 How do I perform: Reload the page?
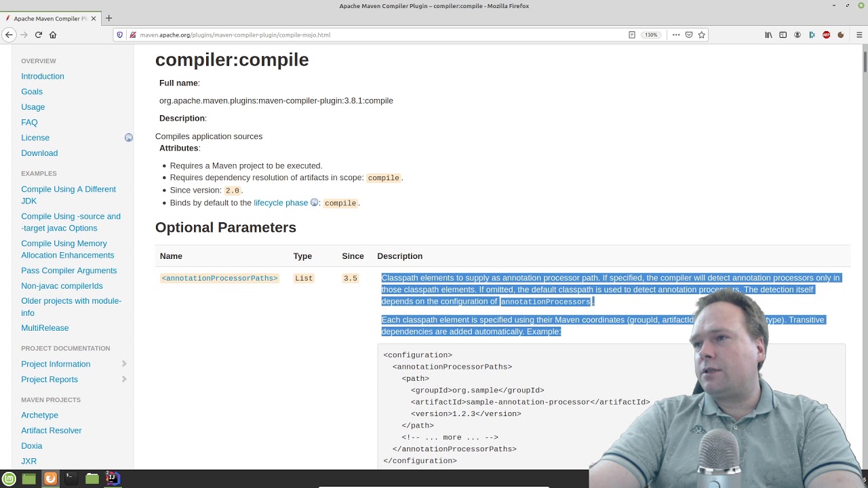[x=39, y=35]
